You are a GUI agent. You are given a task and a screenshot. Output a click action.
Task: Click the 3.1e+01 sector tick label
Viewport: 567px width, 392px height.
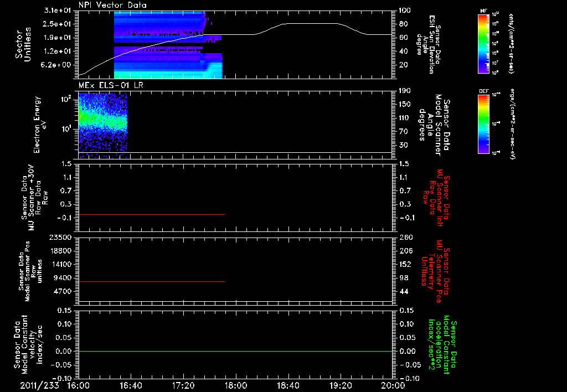pyautogui.click(x=58, y=11)
